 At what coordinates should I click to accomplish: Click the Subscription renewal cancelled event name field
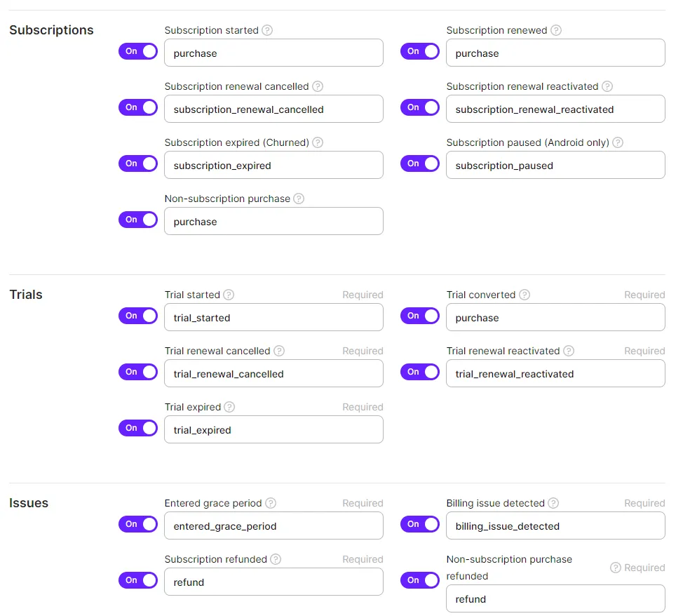coord(273,109)
